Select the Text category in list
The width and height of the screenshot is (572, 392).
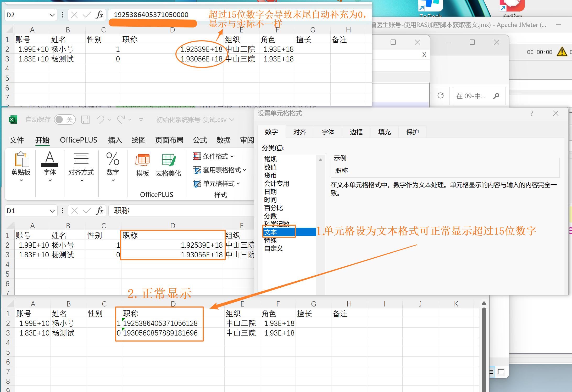270,232
